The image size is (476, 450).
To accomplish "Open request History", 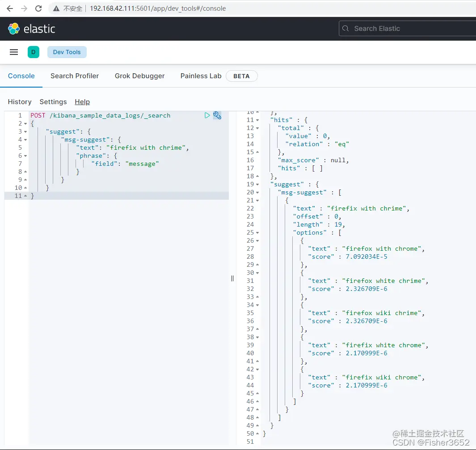I will point(20,101).
